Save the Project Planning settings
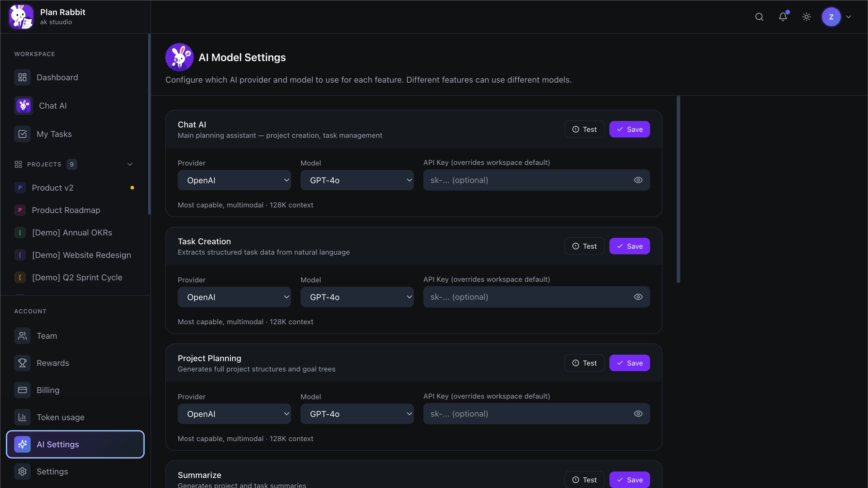Viewport: 868px width, 488px height. click(629, 363)
